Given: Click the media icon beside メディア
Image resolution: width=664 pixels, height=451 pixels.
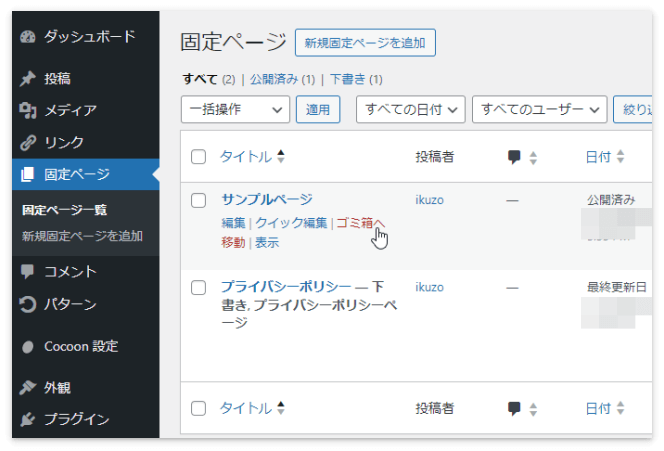Looking at the screenshot, I should pyautogui.click(x=28, y=110).
